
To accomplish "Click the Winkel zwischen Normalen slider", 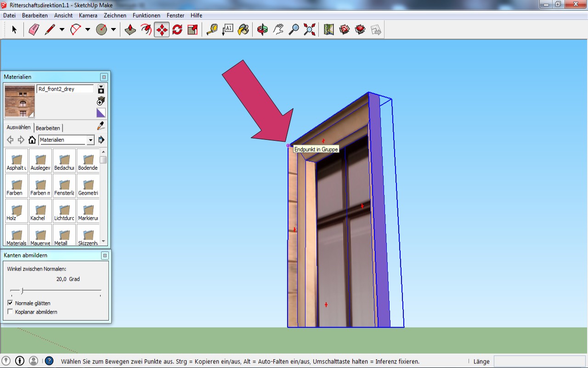I will [x=22, y=290].
